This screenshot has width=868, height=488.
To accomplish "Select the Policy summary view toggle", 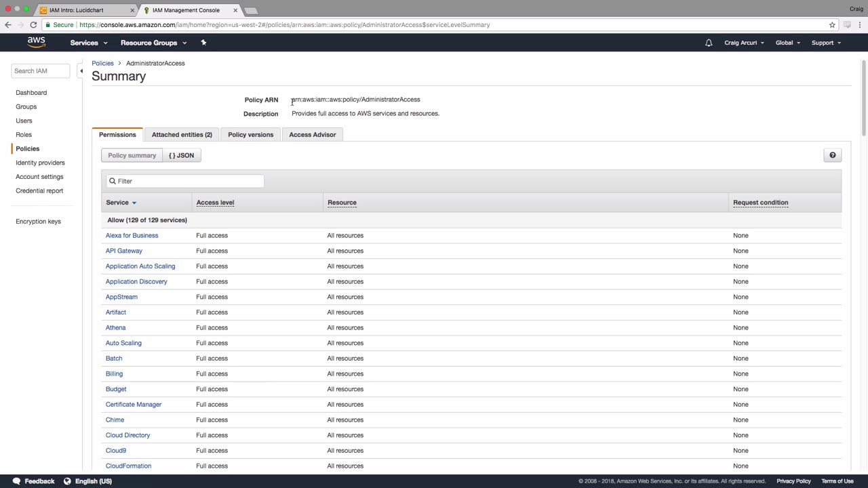I will point(132,155).
